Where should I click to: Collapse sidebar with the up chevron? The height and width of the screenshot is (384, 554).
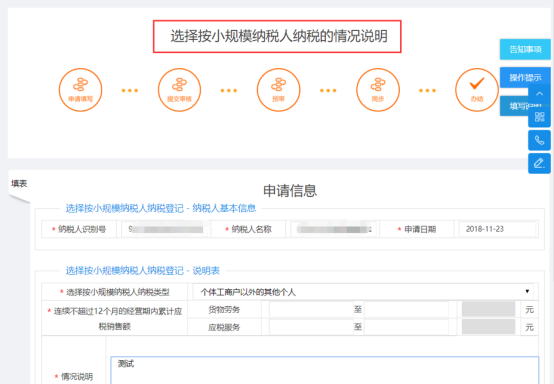539,94
